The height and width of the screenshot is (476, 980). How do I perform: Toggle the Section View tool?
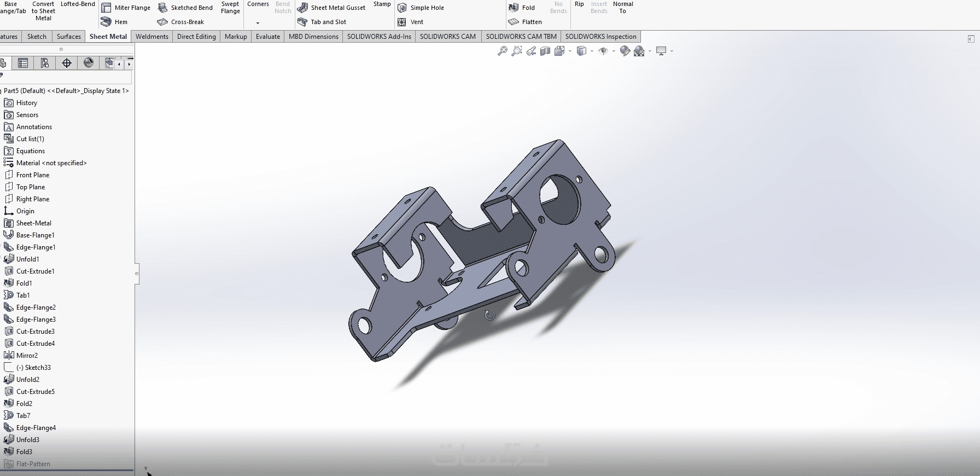(545, 51)
